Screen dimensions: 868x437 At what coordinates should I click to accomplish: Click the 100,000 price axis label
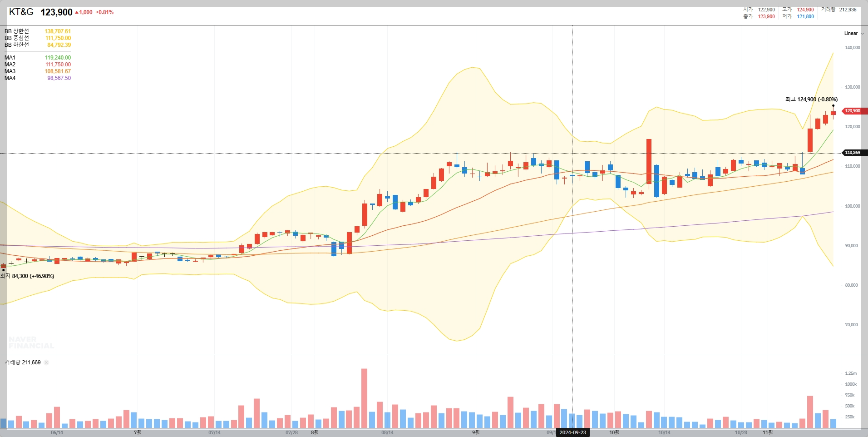click(853, 206)
